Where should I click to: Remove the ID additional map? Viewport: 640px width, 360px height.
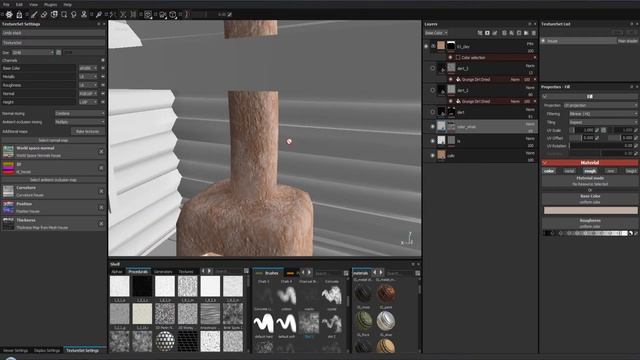[x=101, y=168]
